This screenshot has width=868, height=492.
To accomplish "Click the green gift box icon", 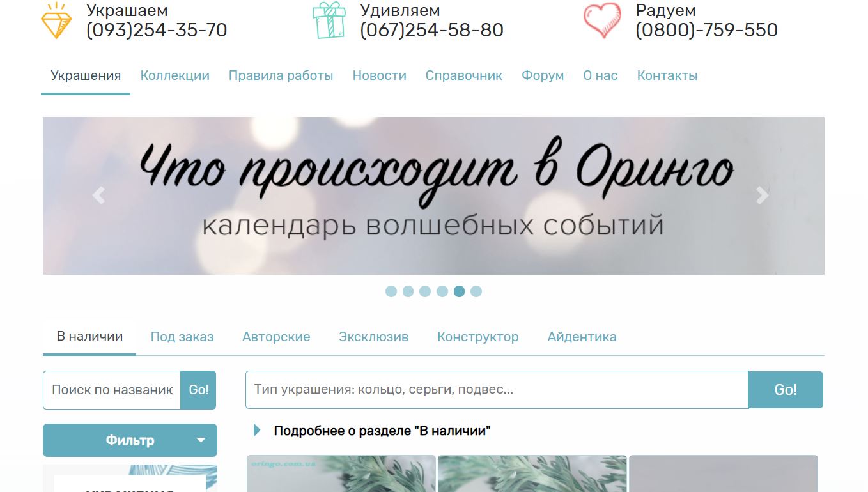I will click(x=329, y=20).
